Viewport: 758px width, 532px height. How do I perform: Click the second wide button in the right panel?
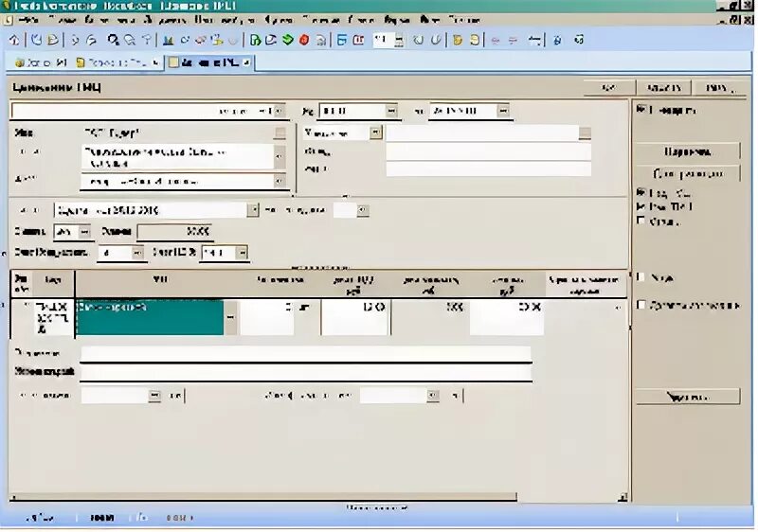pos(687,173)
